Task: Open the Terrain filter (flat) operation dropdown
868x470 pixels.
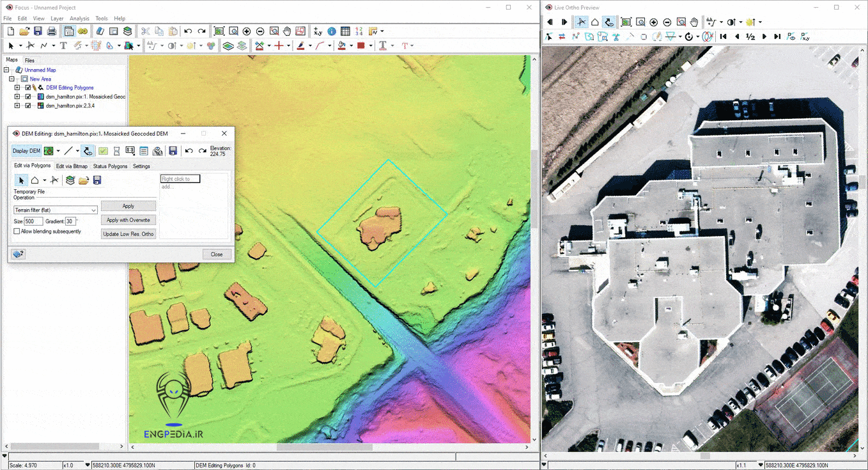Action: click(93, 210)
